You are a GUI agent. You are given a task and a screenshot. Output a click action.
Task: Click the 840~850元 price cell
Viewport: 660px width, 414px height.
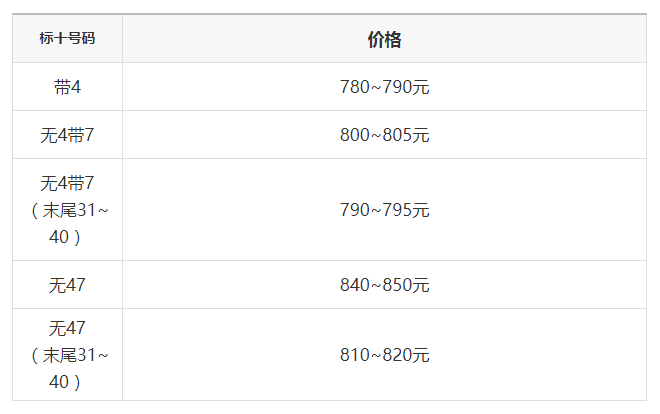pos(384,285)
